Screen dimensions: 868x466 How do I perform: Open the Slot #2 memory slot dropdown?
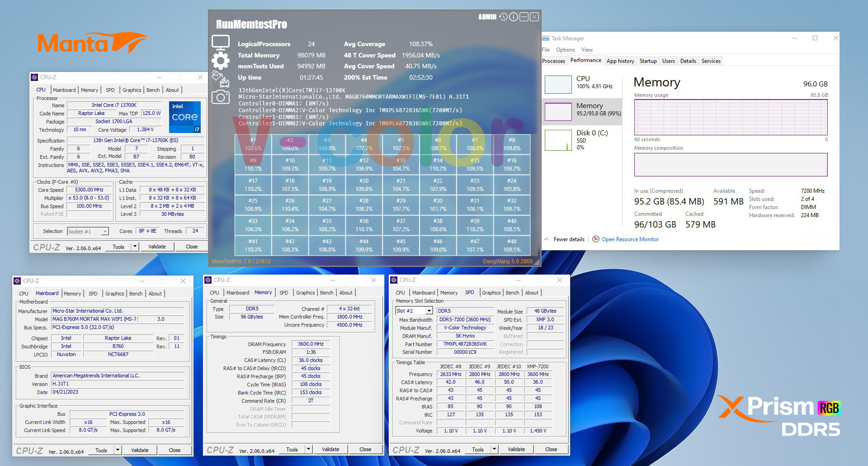[429, 310]
